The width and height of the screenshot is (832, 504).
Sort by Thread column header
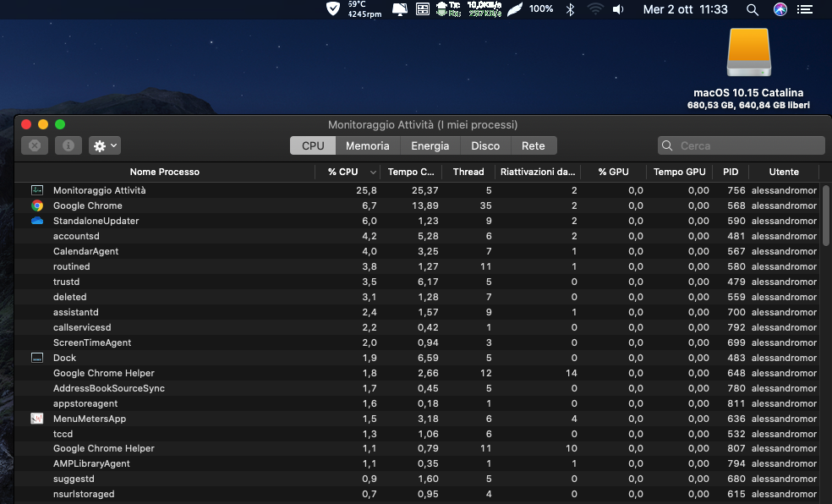coord(468,172)
